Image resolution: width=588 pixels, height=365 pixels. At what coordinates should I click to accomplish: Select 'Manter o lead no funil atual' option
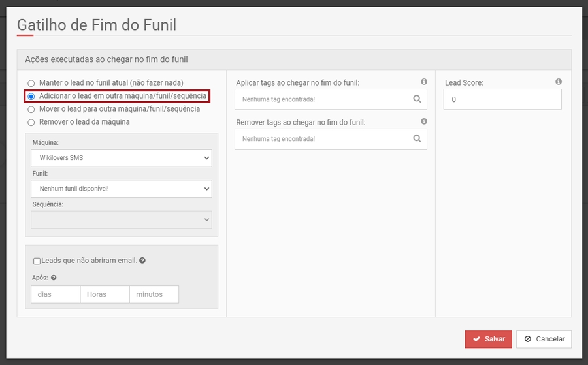(31, 83)
